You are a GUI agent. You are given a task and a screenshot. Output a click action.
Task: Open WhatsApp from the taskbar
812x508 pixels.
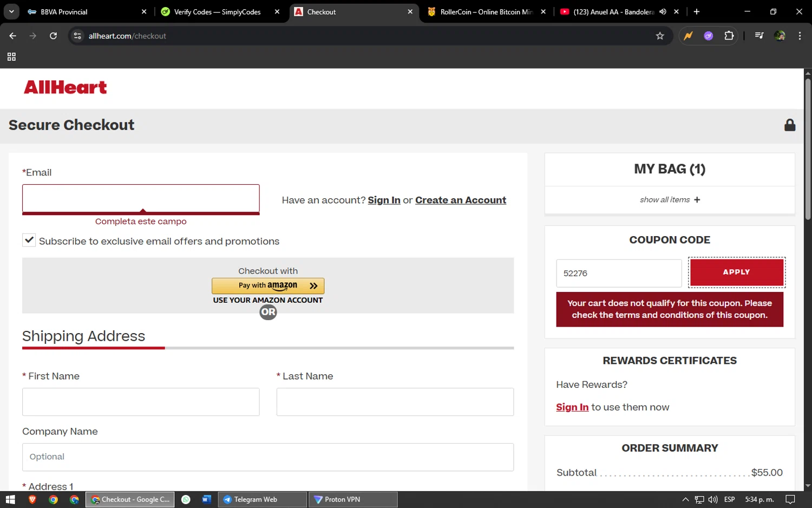(x=186, y=499)
